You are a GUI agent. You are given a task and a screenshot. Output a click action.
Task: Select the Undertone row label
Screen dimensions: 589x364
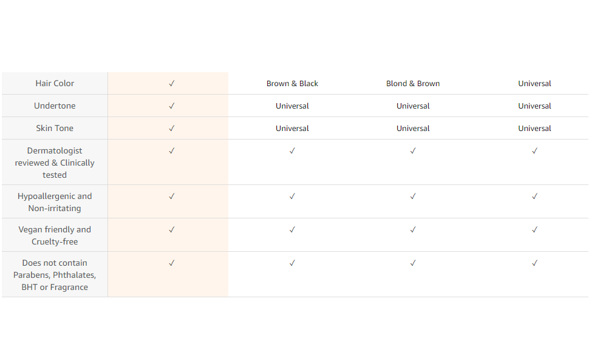55,106
